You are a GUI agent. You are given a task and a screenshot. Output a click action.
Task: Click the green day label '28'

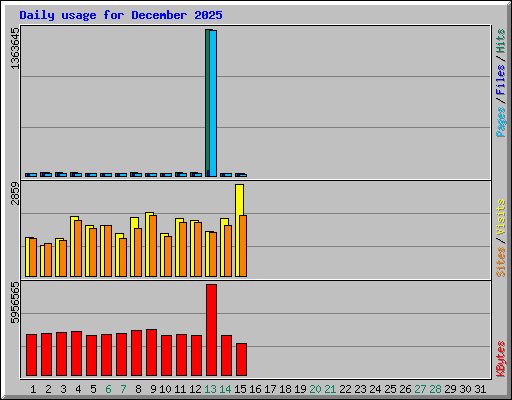pos(435,389)
